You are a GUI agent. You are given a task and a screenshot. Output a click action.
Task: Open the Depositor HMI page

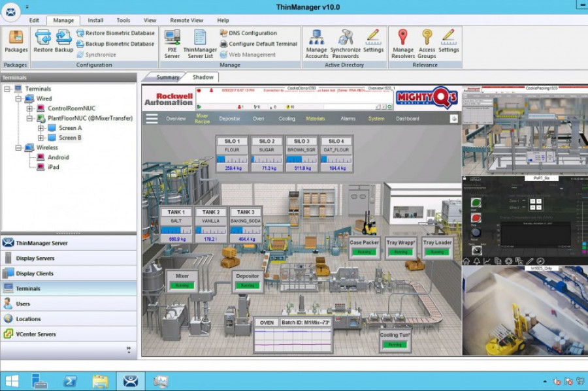tap(229, 119)
